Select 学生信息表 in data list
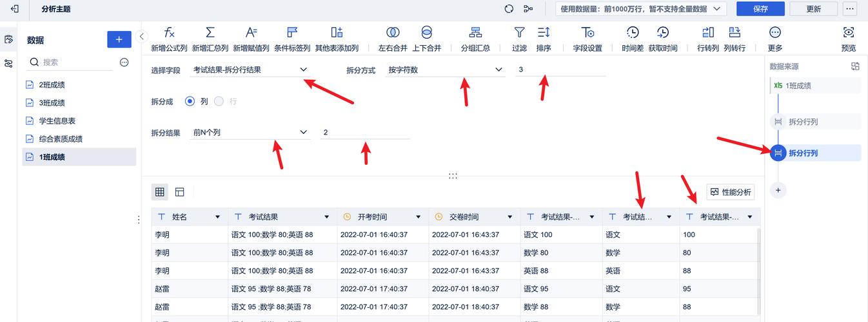Screen dimensions: 868x322 [79, 120]
